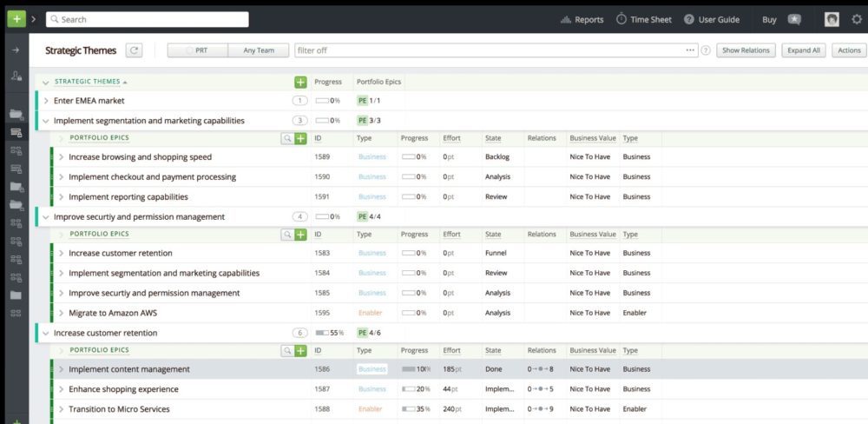868x424 pixels.
Task: Open Reports from the top bar
Action: (x=582, y=19)
